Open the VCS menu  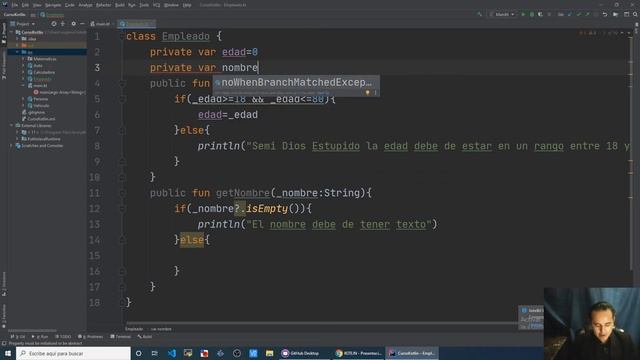[x=156, y=5]
